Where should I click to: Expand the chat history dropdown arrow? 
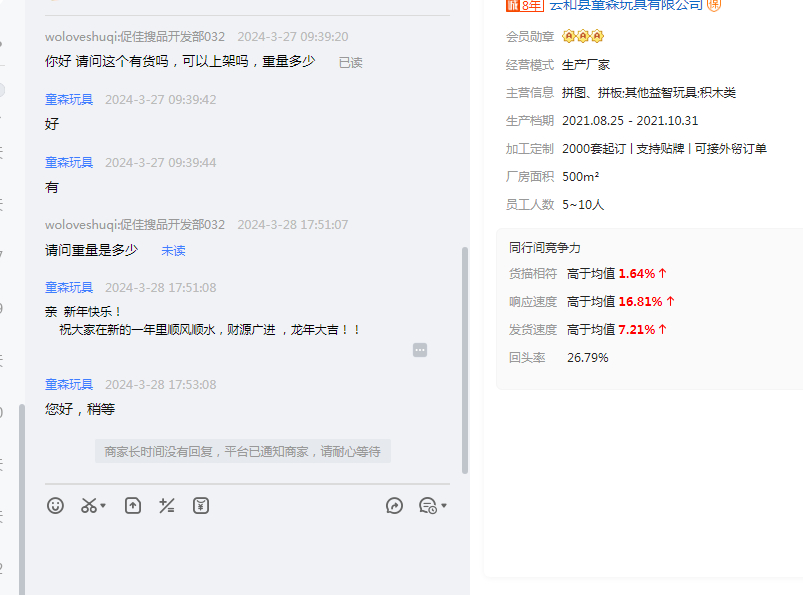[x=444, y=506]
